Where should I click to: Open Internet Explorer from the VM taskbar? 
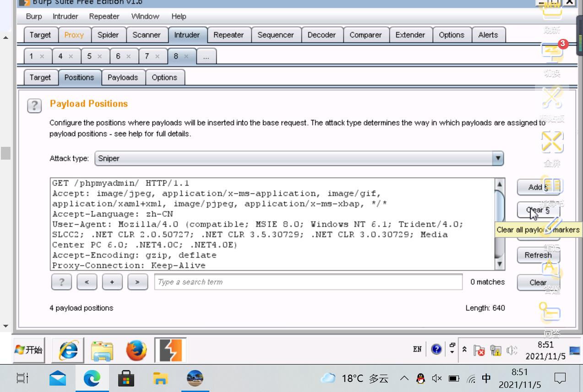tap(69, 351)
